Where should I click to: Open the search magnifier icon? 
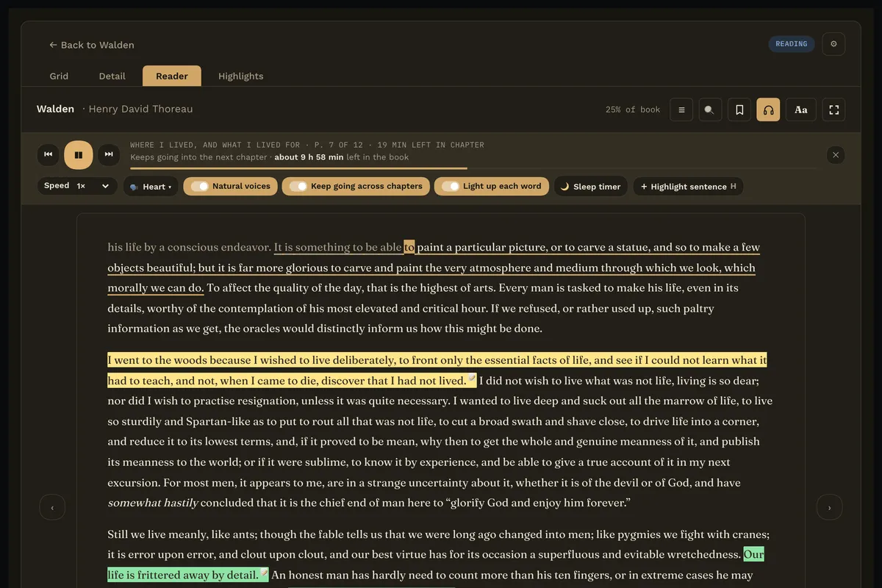point(710,110)
